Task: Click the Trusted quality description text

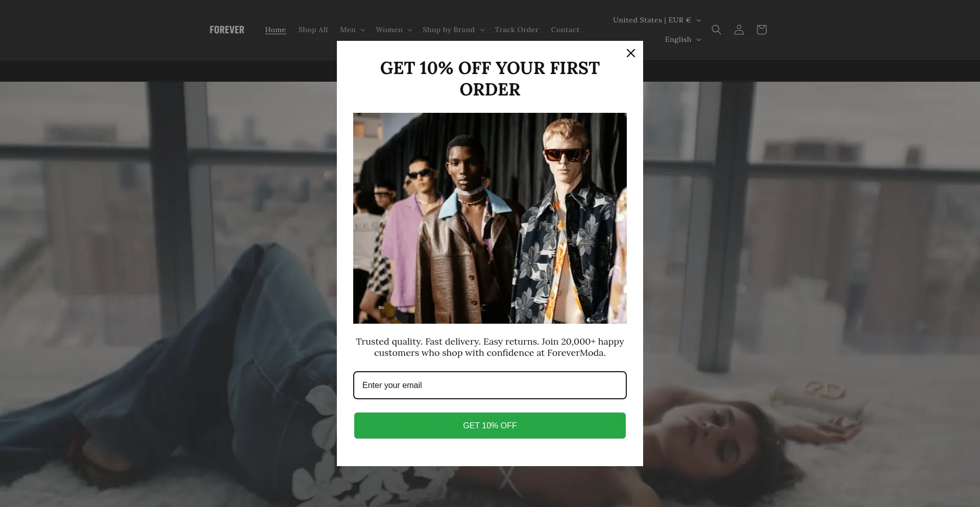Action: tap(490, 347)
